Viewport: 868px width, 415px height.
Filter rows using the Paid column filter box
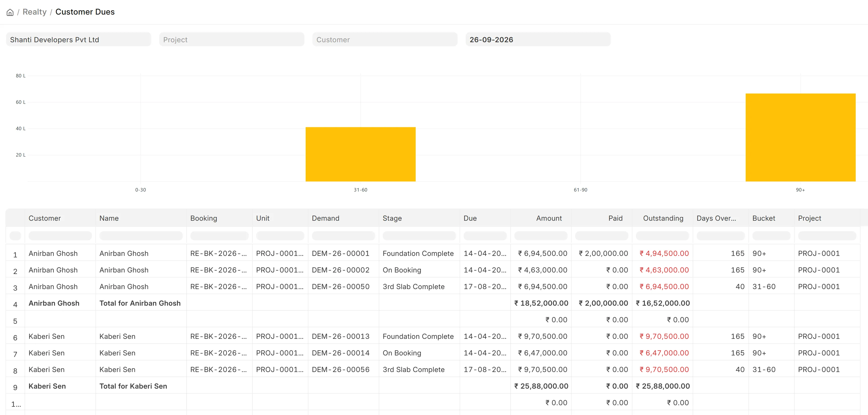[602, 236]
